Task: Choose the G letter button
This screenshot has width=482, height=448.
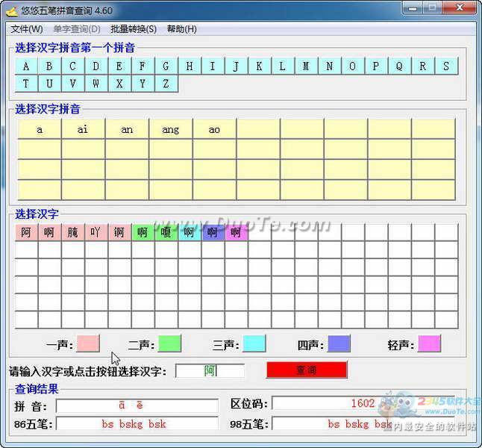Action: point(166,66)
